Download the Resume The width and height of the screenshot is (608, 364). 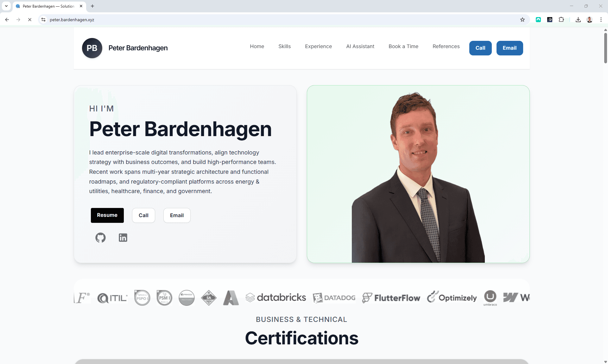(x=107, y=215)
